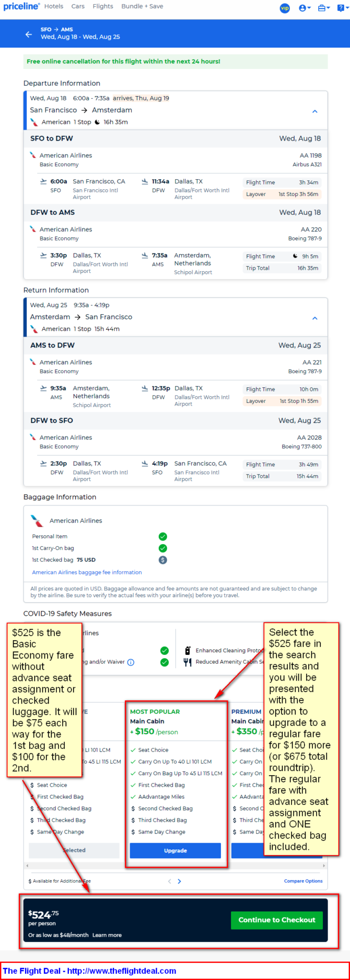
Task: Click info icon next to Waiver
Action: 131,662
